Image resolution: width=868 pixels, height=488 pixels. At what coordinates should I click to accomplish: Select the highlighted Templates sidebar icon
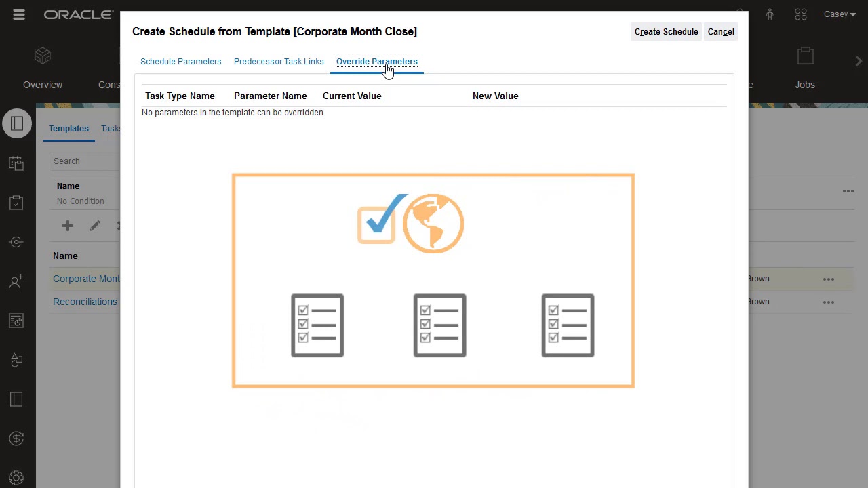click(17, 123)
